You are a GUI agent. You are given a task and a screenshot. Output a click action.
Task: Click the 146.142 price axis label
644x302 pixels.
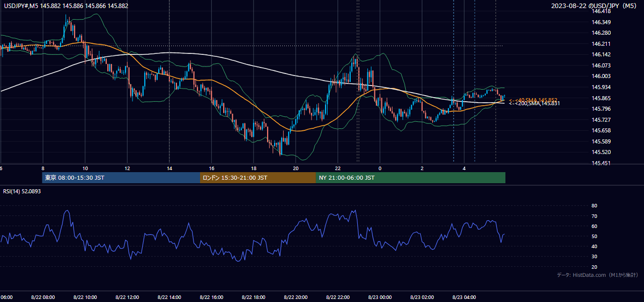pos(601,55)
